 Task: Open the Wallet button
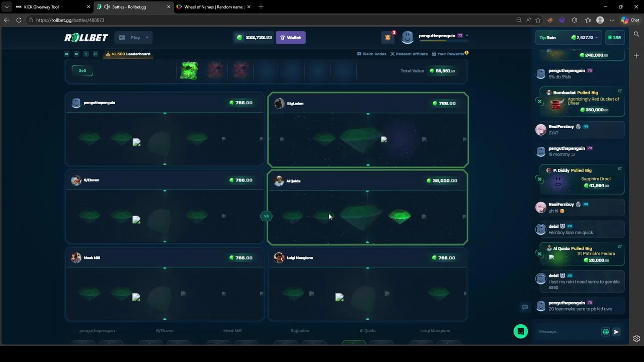[x=290, y=38]
